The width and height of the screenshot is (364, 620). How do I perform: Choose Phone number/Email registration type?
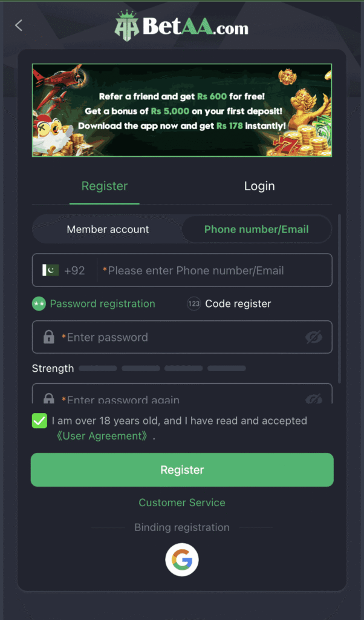point(256,229)
